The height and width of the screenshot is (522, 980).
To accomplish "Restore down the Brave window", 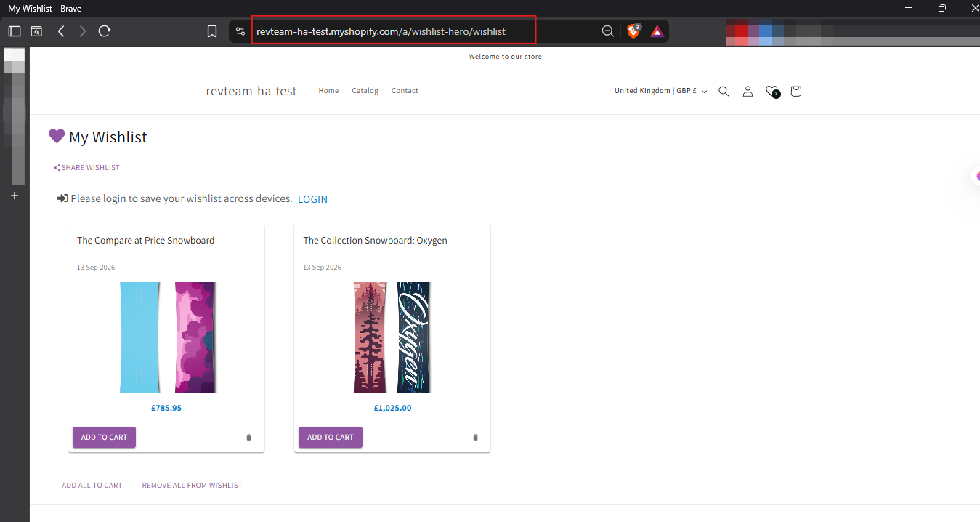I will pyautogui.click(x=941, y=8).
